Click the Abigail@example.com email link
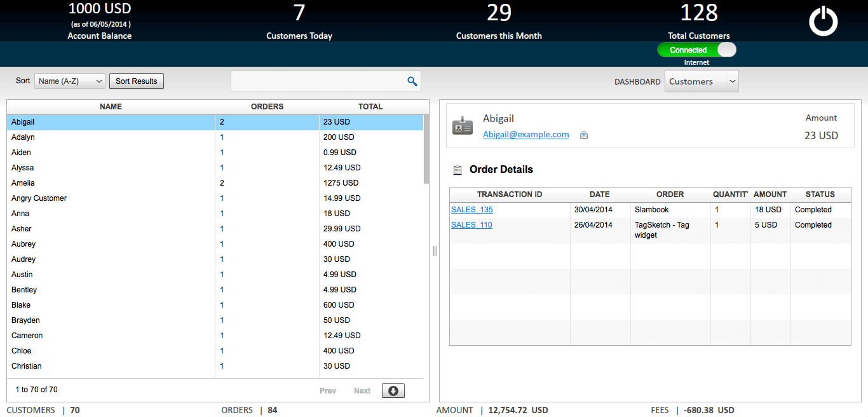Viewport: 868px width, 417px height. 526,135
